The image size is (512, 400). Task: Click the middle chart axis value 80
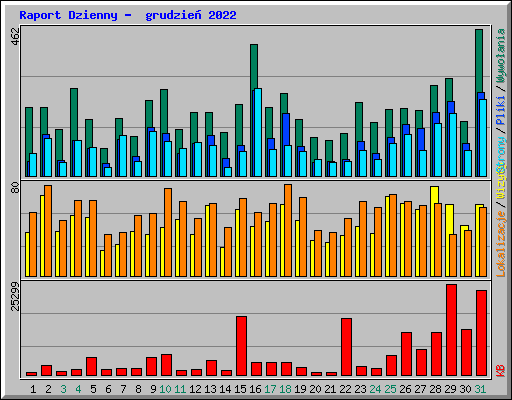[15, 188]
